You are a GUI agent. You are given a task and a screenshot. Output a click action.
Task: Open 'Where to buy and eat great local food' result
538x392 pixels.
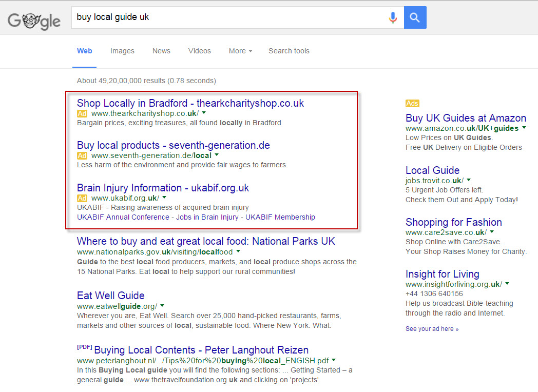[x=206, y=241]
